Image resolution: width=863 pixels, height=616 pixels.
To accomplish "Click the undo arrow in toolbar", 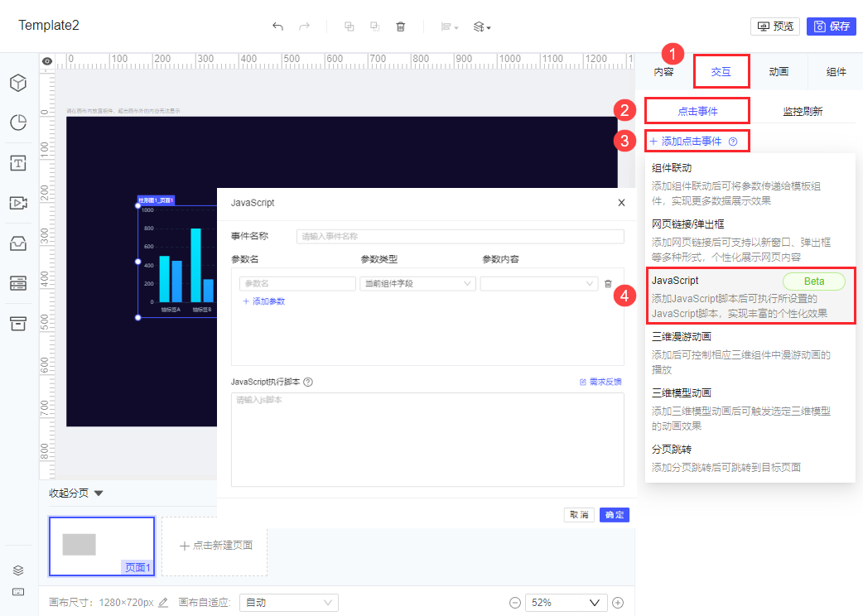I will tap(278, 26).
